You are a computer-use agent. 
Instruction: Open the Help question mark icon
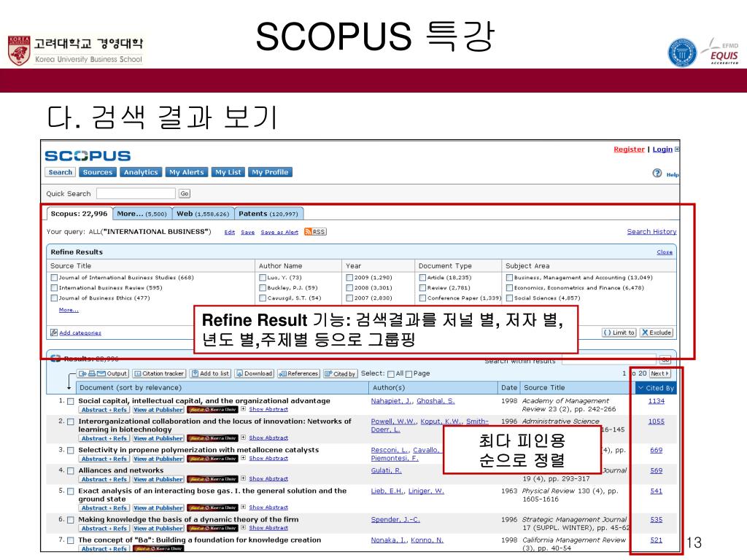pos(657,174)
